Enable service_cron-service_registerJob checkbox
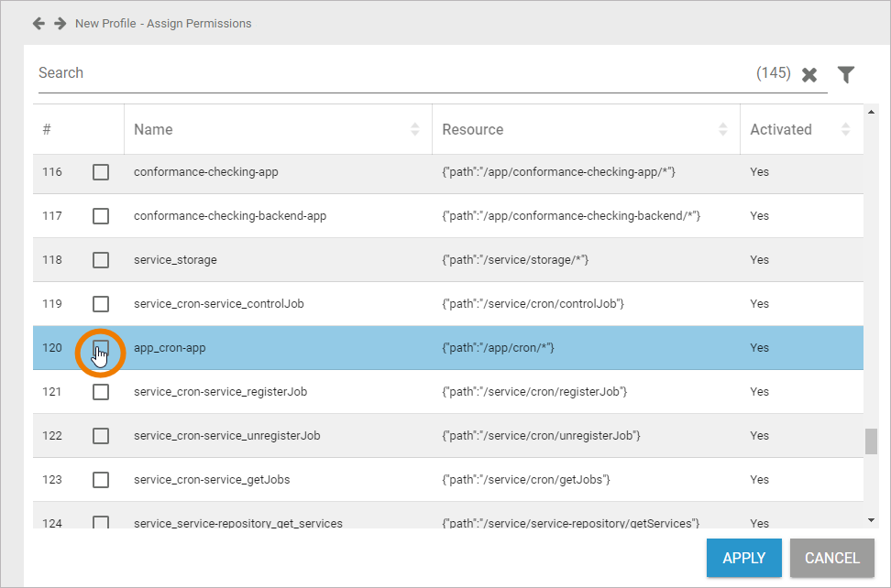The width and height of the screenshot is (891, 588). 101,392
